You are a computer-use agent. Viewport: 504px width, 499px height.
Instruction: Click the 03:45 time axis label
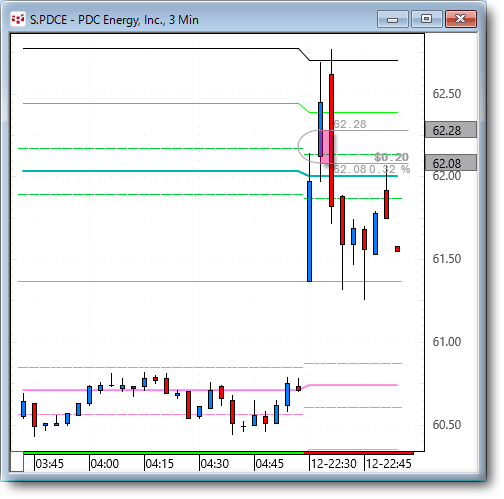[x=49, y=464]
